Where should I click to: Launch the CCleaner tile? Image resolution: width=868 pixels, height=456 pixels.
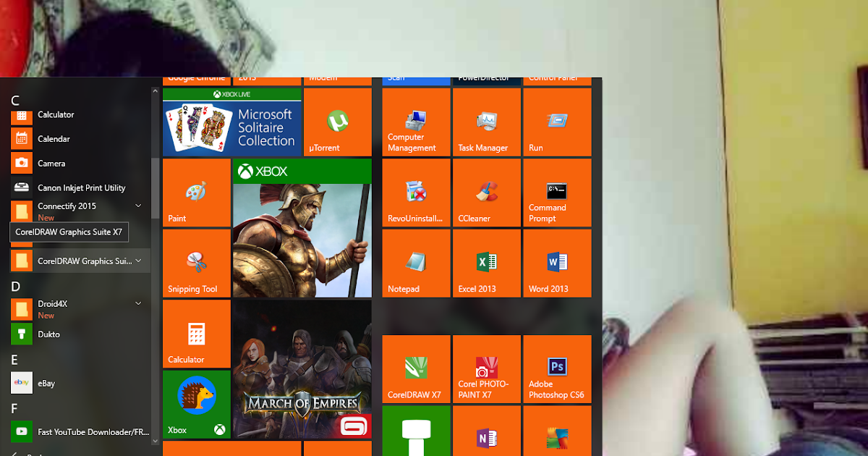pyautogui.click(x=487, y=193)
